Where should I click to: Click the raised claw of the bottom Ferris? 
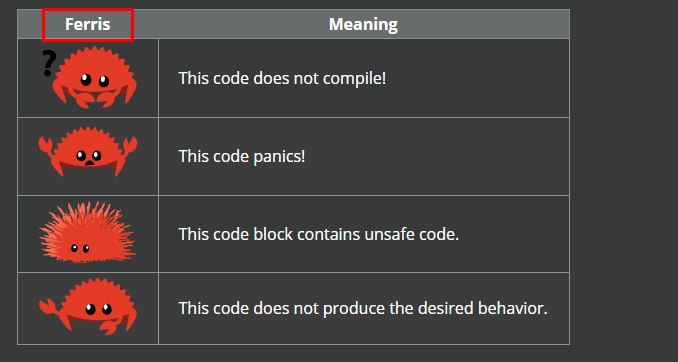pyautogui.click(x=48, y=306)
